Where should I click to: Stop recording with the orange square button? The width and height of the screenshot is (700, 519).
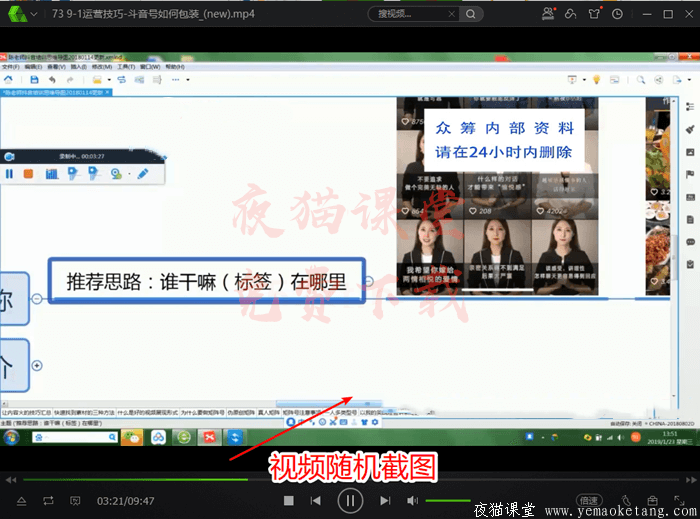28,174
